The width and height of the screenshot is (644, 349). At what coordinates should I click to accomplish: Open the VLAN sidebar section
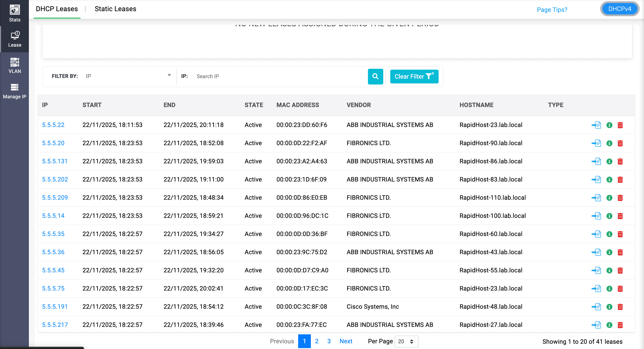(14, 65)
